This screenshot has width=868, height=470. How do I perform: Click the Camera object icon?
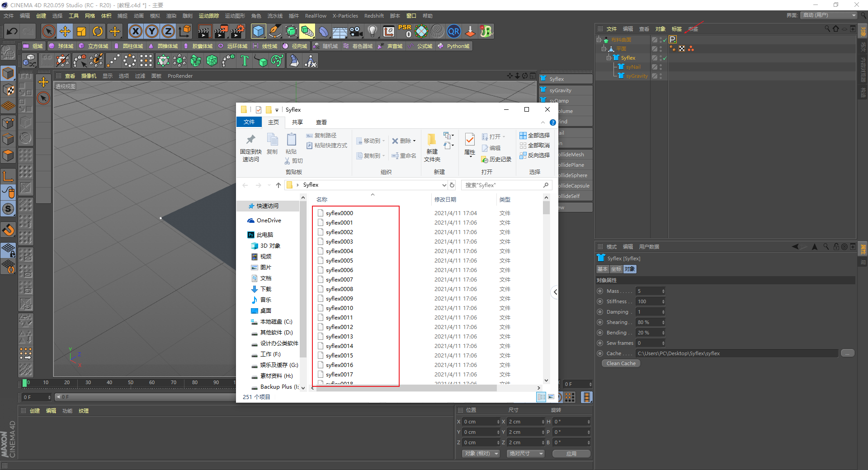click(x=356, y=31)
